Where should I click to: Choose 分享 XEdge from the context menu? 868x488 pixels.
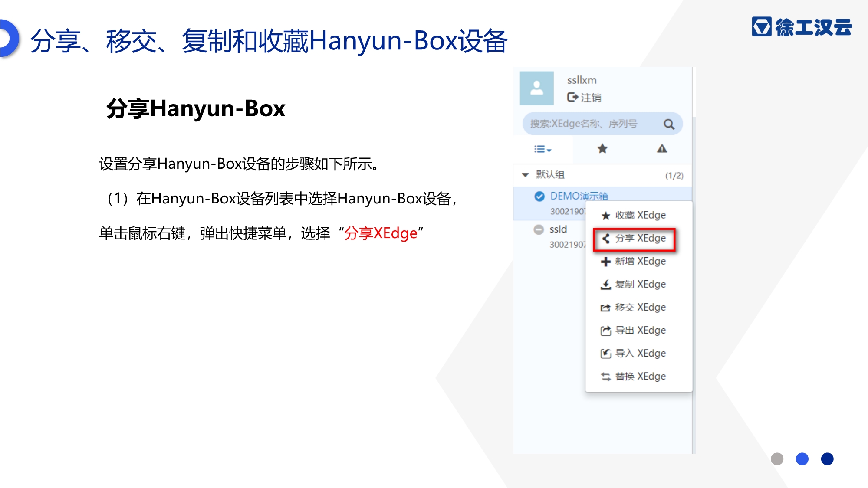(x=634, y=238)
